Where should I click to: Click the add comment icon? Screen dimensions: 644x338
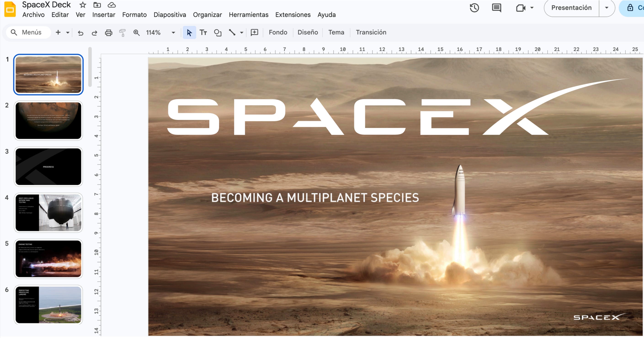[x=254, y=32]
